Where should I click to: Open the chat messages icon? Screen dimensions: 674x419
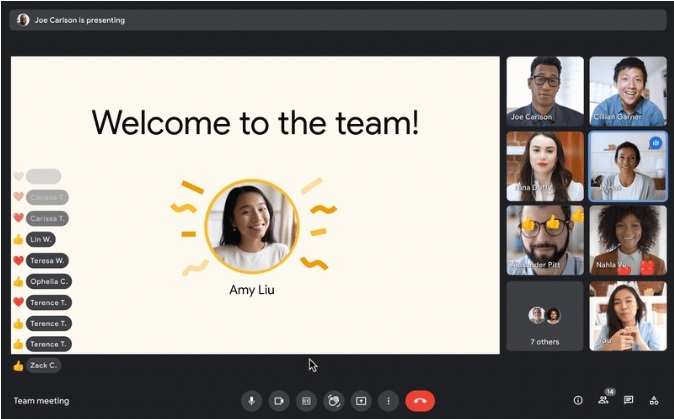tap(628, 401)
